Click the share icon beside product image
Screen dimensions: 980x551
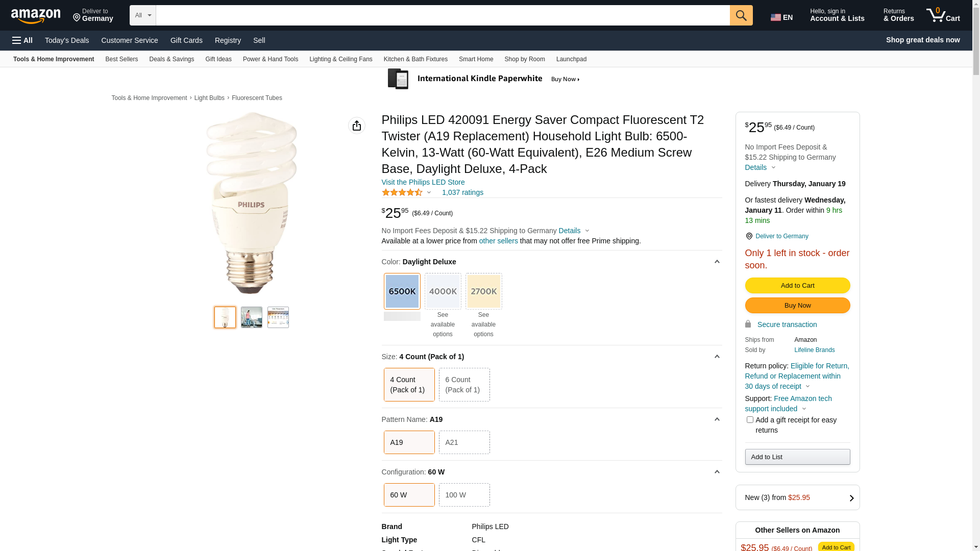357,126
